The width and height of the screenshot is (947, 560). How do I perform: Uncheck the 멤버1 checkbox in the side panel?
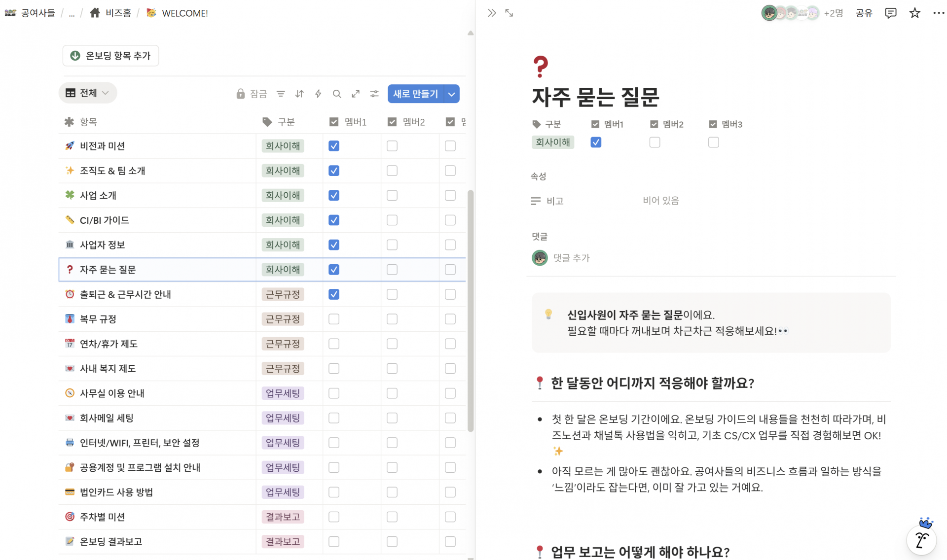596,142
